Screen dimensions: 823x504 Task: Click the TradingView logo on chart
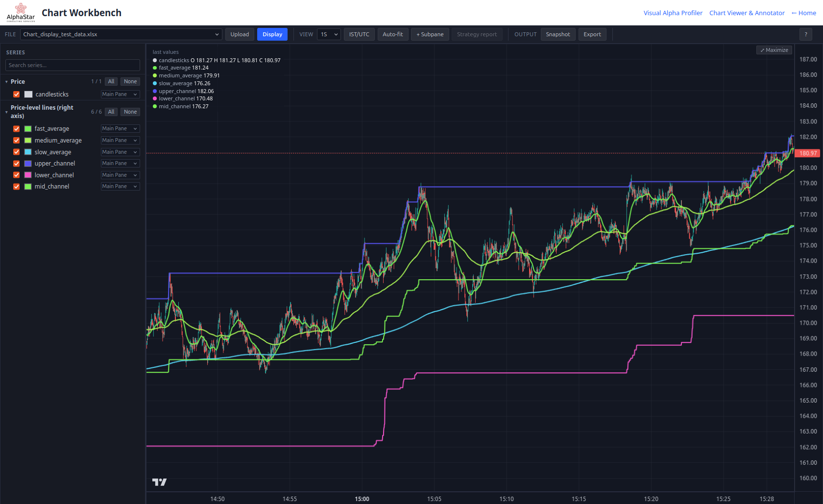click(159, 482)
